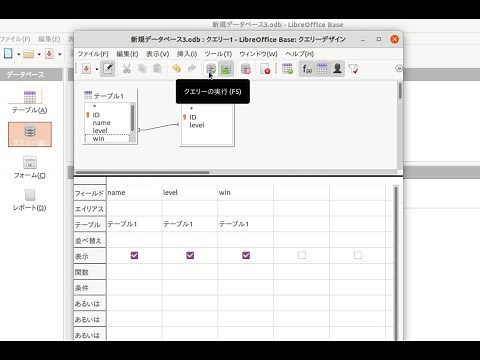Viewport: 480px width, 360px height.
Task: Click the Save query toolbar icon
Action: 86,69
